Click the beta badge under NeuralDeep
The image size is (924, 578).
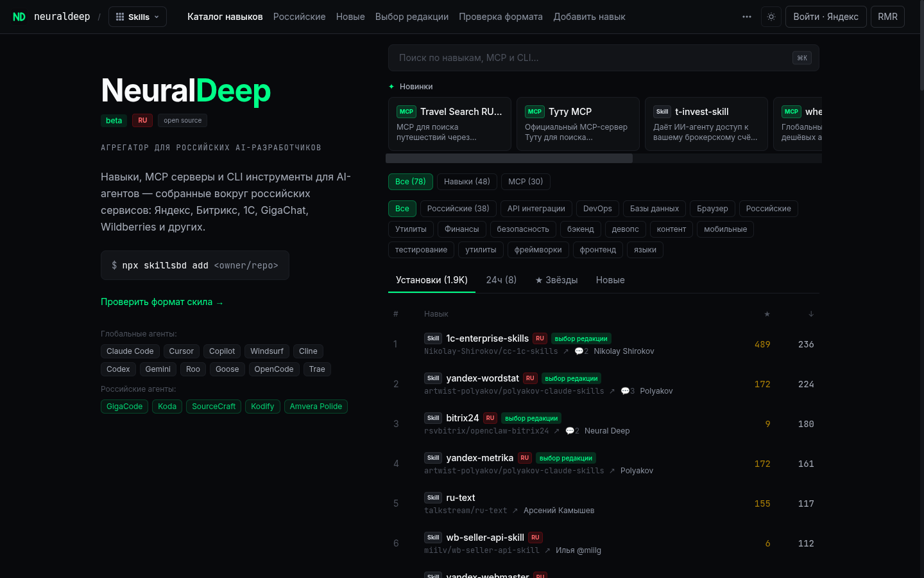pos(114,121)
